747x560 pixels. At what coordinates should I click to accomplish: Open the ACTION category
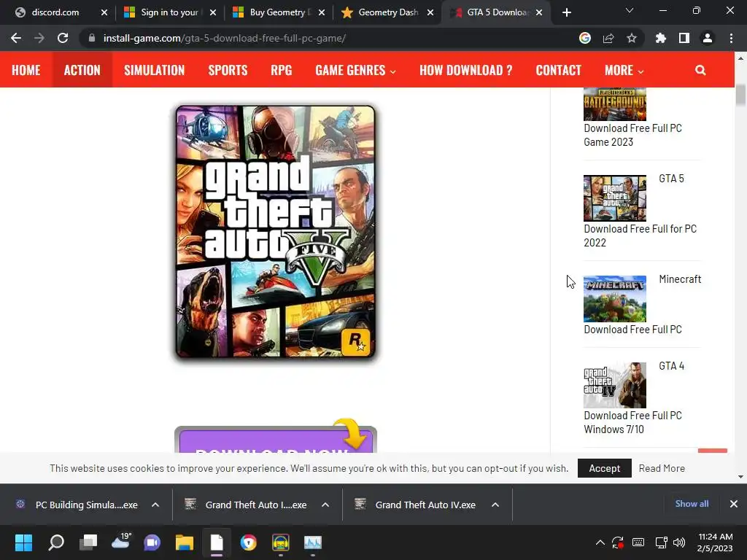point(82,70)
